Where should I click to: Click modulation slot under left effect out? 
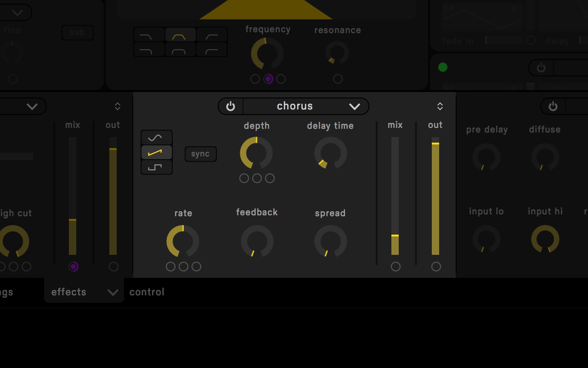(114, 266)
